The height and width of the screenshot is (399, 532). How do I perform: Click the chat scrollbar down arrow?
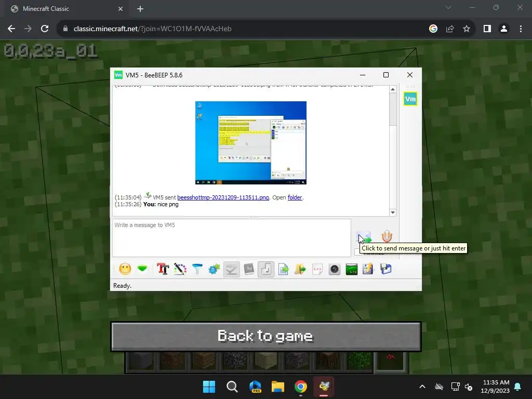click(x=393, y=212)
